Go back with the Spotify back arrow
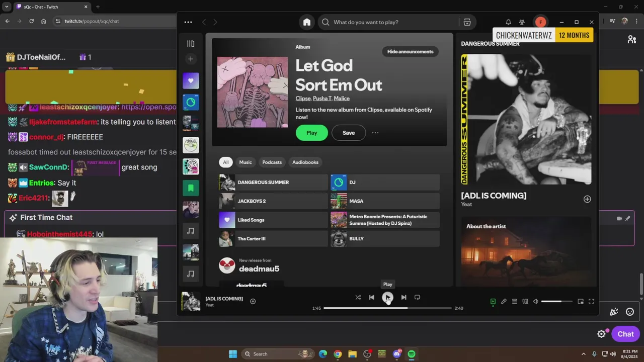The image size is (644, 362). click(204, 22)
